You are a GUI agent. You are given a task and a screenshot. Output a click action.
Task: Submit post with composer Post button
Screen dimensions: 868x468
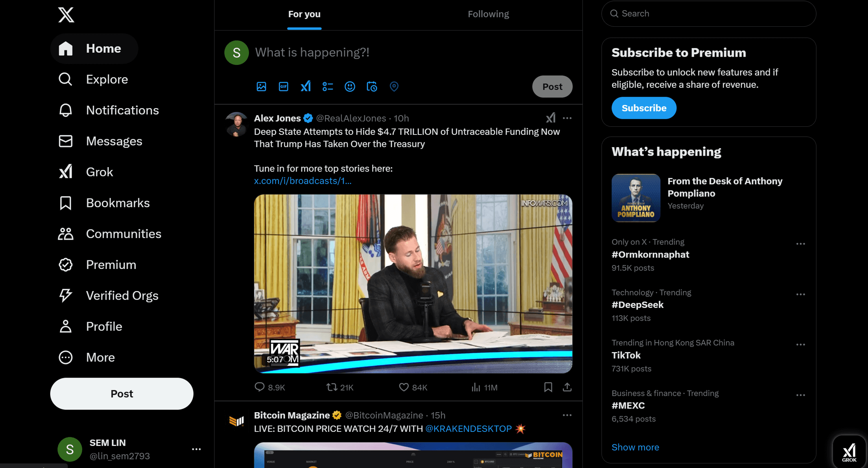552,87
